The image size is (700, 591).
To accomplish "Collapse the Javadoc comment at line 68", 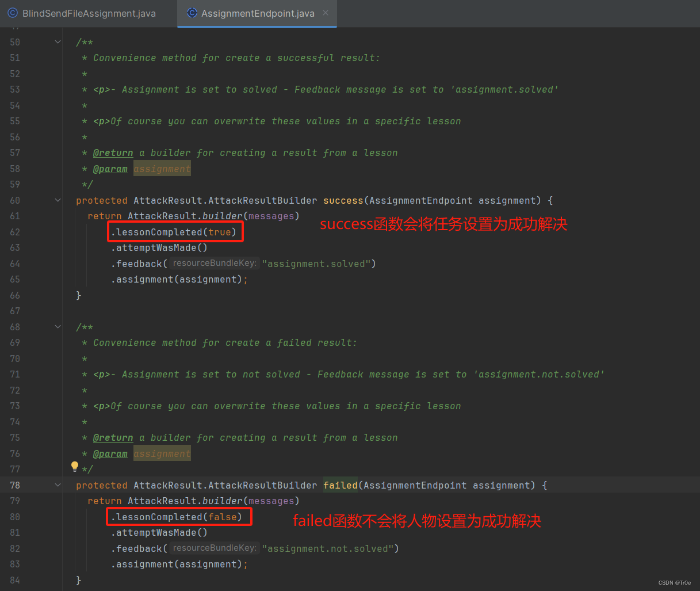I will pyautogui.click(x=58, y=327).
